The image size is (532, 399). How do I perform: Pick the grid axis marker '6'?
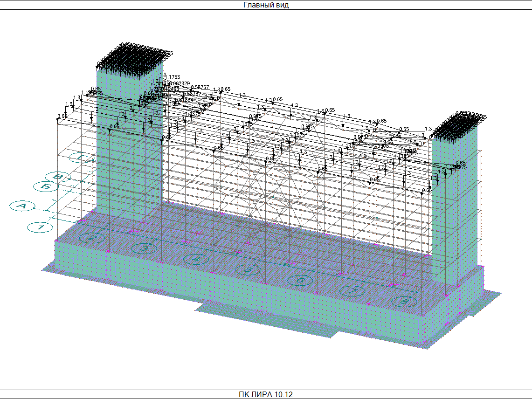tap(300, 280)
